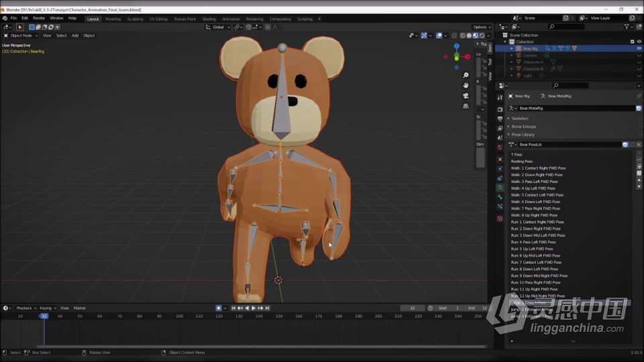Open the viewport Add menu

tap(74, 36)
